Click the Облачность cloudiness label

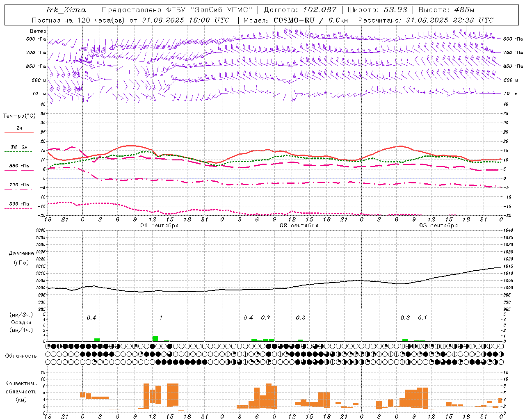coord(21,356)
